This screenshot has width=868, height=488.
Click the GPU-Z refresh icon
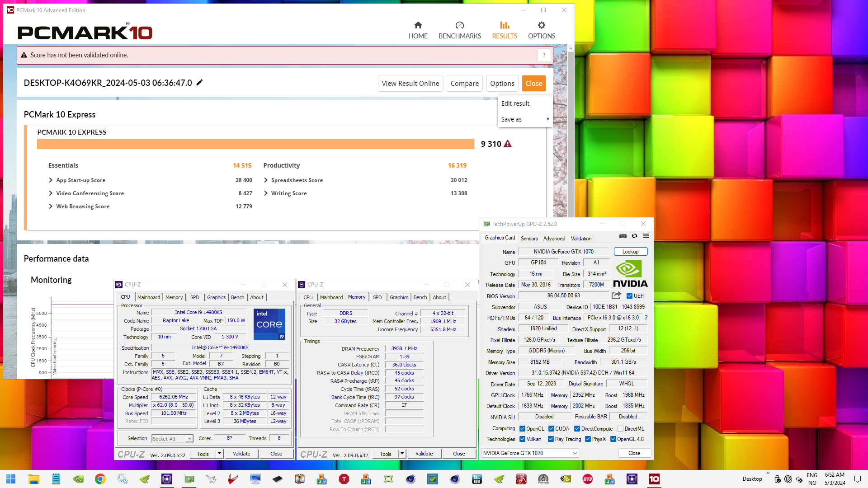coord(635,236)
